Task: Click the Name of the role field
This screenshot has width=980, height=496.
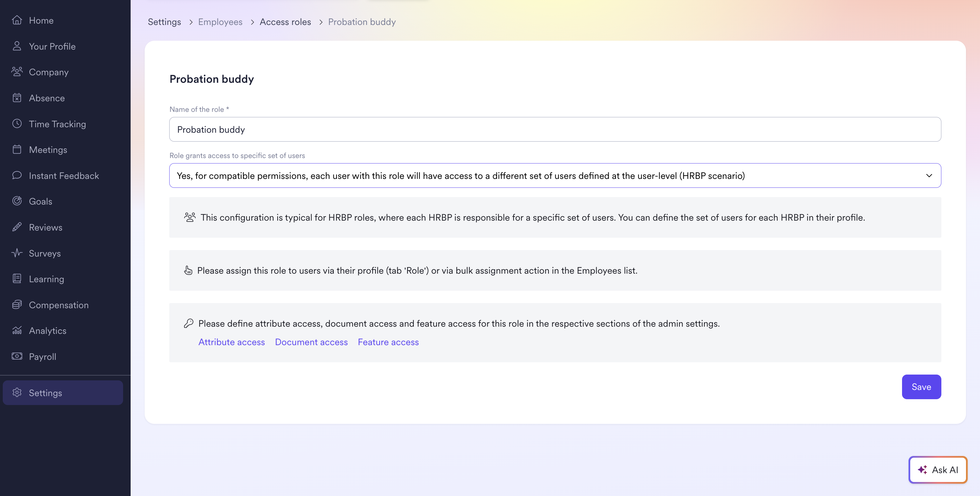Action: point(555,129)
